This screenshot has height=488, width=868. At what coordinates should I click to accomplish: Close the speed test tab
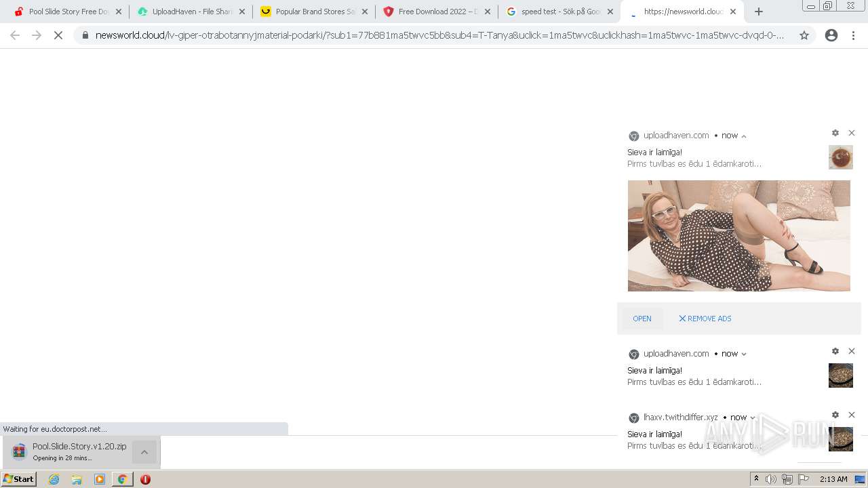(610, 12)
